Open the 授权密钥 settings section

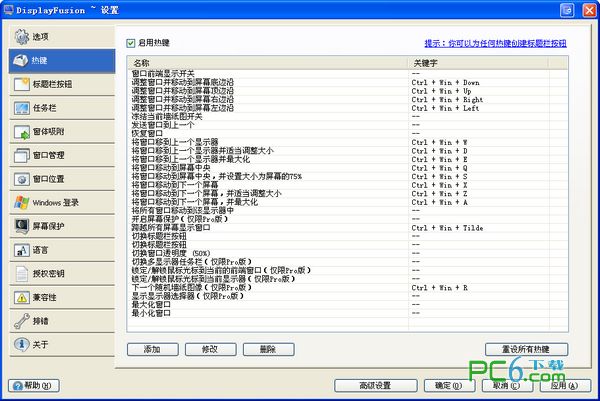(62, 274)
